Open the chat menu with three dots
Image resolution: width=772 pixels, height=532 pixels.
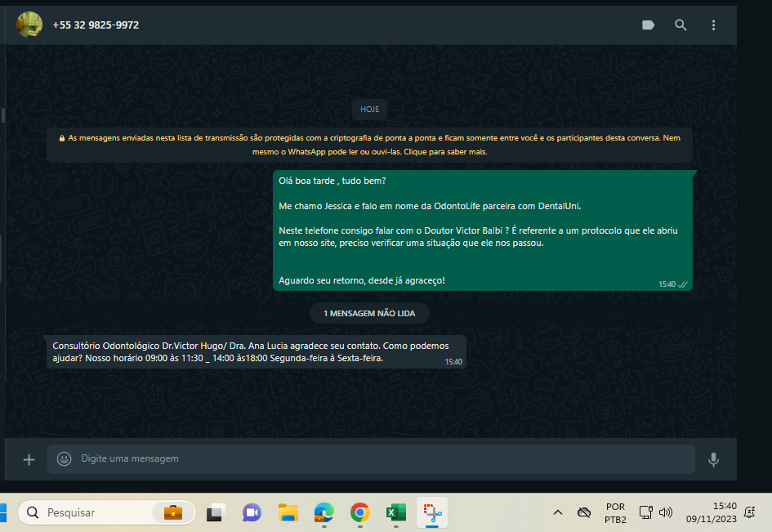coord(713,25)
